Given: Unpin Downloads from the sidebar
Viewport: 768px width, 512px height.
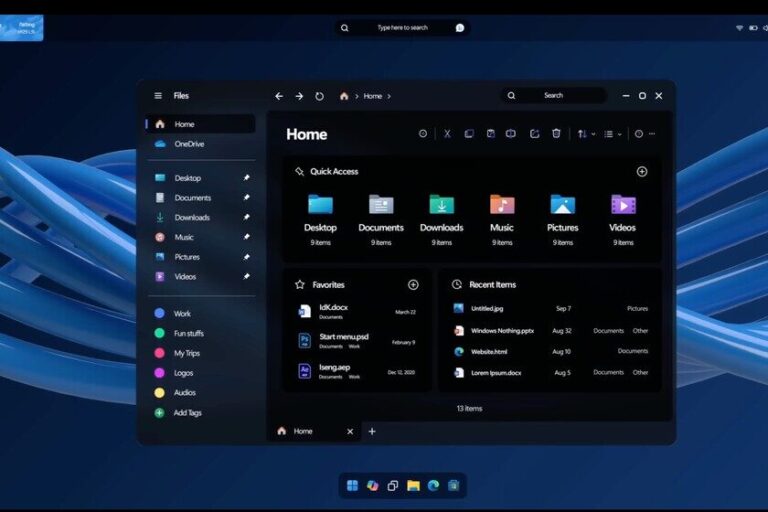Looking at the screenshot, I should point(246,217).
